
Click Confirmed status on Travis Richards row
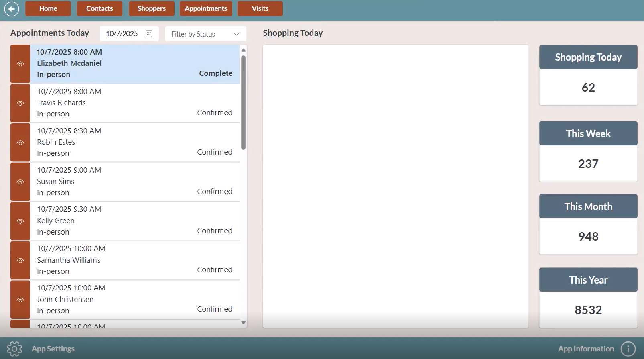[215, 112]
